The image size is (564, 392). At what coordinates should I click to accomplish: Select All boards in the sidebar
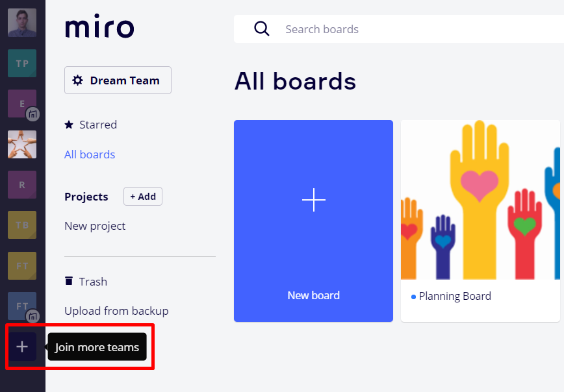tap(90, 154)
